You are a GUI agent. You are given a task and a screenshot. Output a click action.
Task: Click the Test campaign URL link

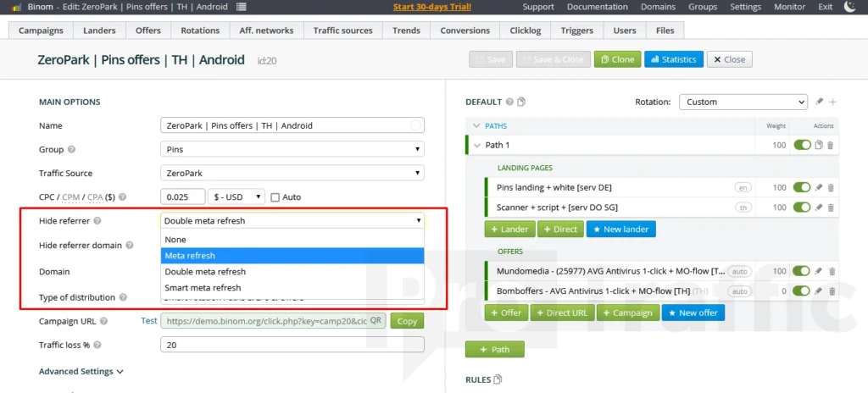point(149,320)
